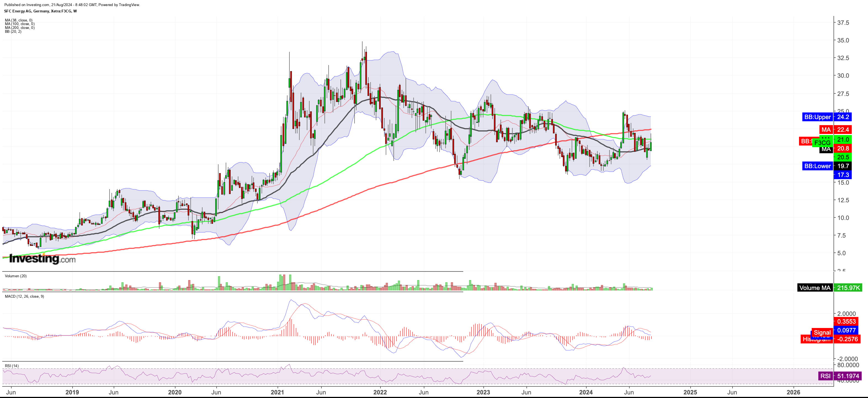Click the 2021 time axis label
This screenshot has width=868, height=398.
coord(277,392)
